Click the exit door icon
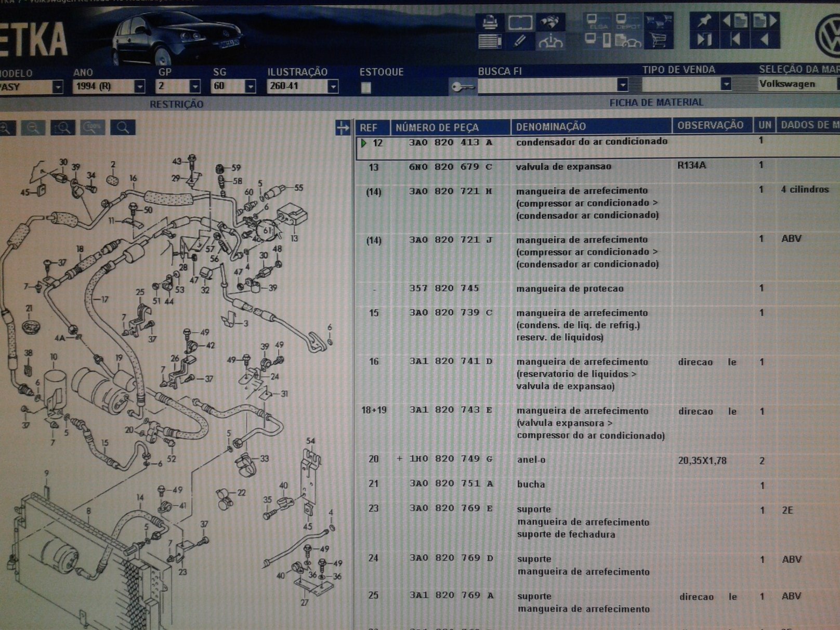 [704, 40]
